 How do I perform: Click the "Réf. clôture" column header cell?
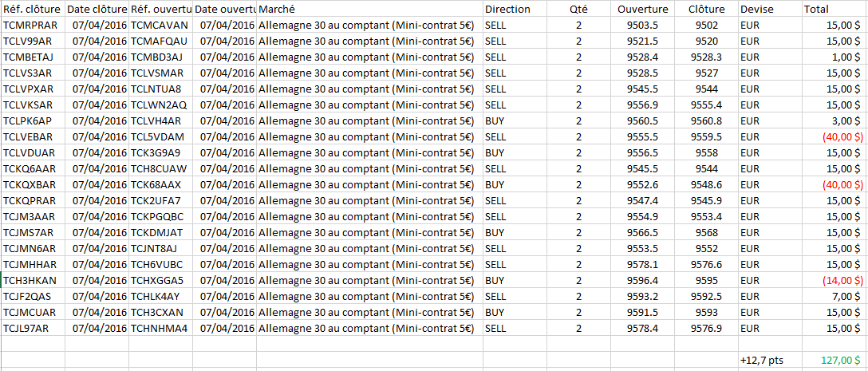click(32, 9)
